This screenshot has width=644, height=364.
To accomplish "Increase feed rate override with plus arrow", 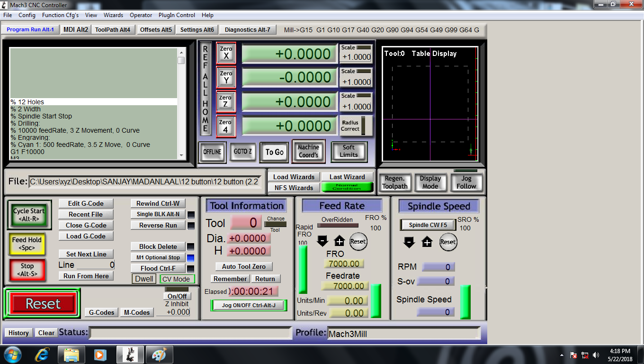I will point(340,241).
